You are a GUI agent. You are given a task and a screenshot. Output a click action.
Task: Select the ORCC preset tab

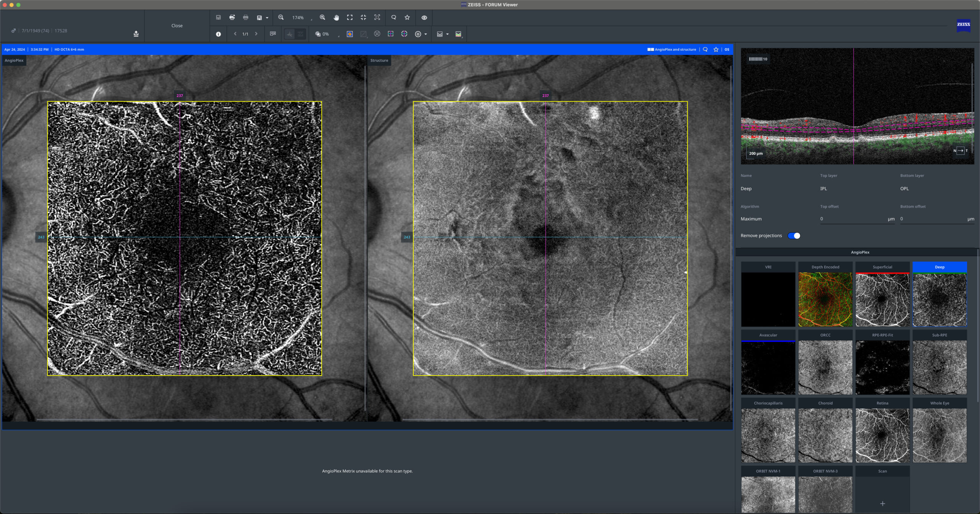pos(825,335)
